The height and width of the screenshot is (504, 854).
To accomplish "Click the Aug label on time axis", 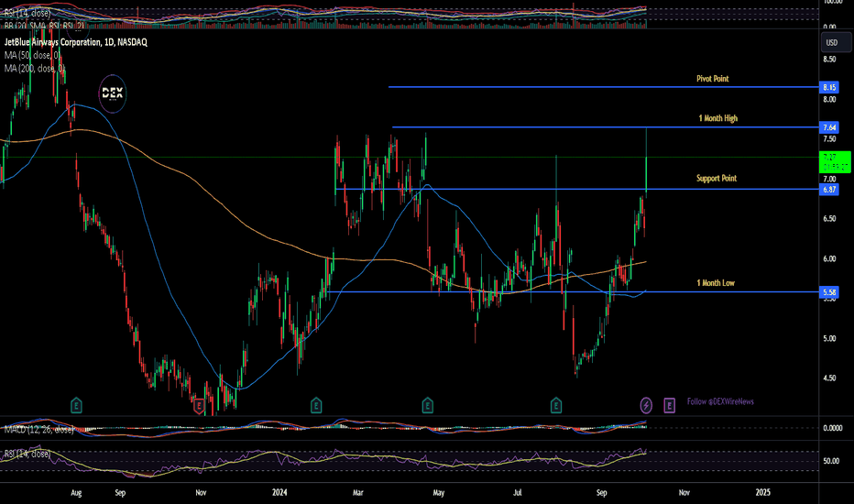I will [76, 493].
